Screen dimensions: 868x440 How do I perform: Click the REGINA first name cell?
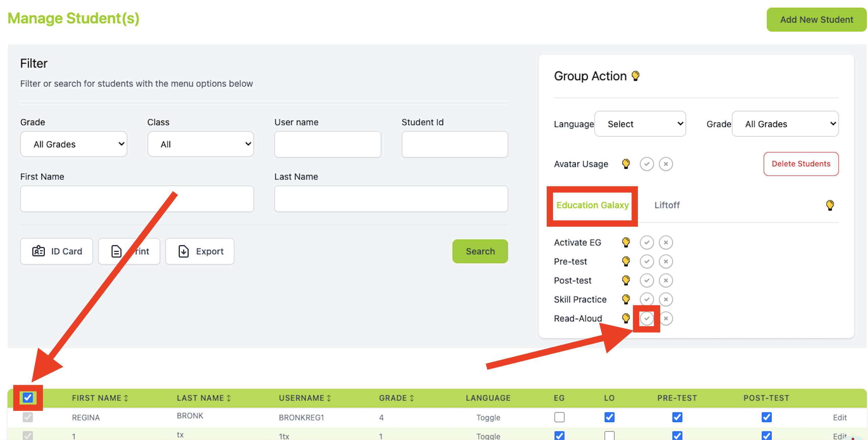[86, 417]
